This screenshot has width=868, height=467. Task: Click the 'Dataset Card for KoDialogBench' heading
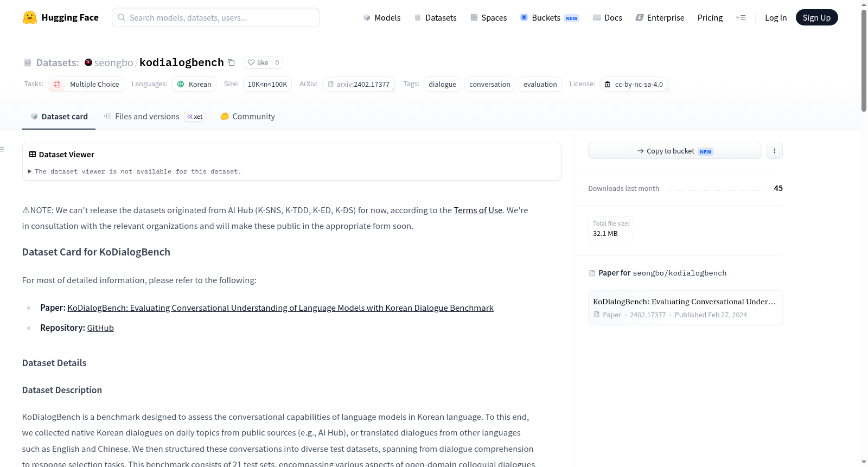pyautogui.click(x=96, y=252)
